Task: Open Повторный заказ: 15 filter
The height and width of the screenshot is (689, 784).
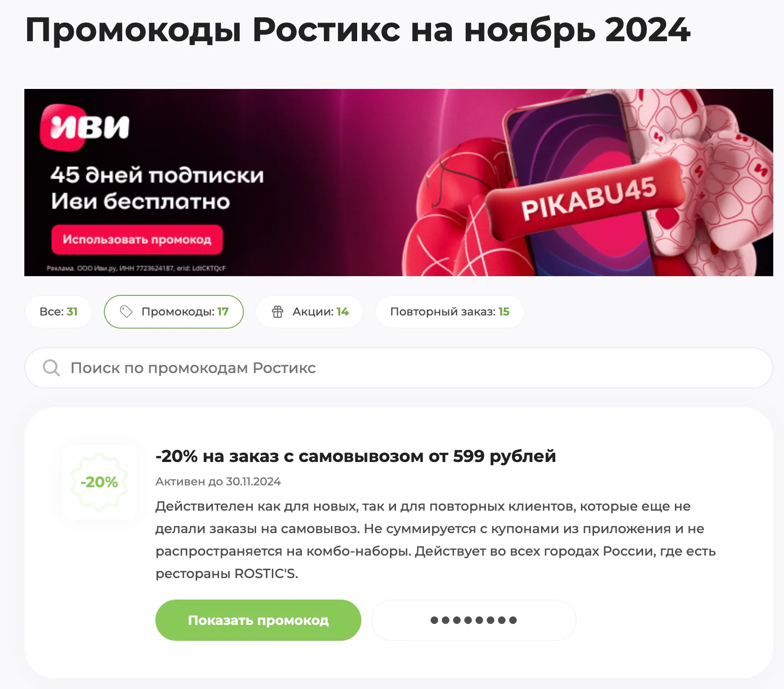Action: tap(449, 312)
